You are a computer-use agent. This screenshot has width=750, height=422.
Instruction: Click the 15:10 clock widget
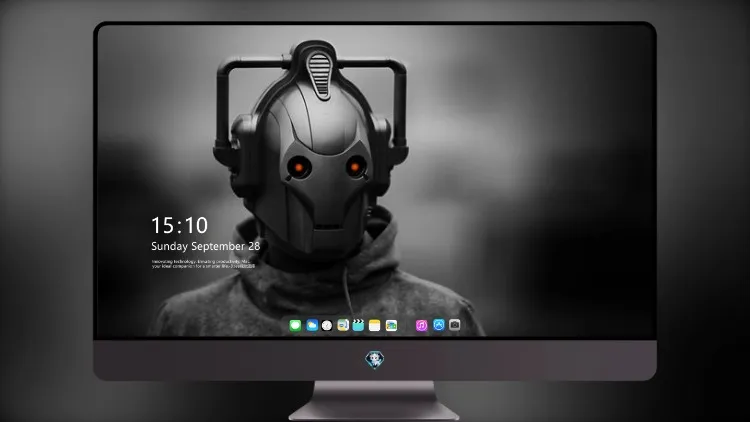pos(179,225)
